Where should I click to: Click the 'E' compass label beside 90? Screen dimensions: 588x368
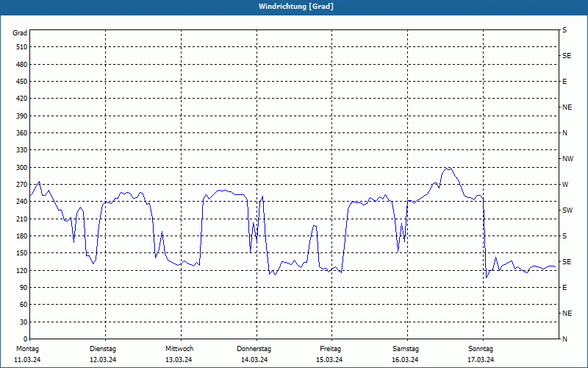tap(564, 288)
